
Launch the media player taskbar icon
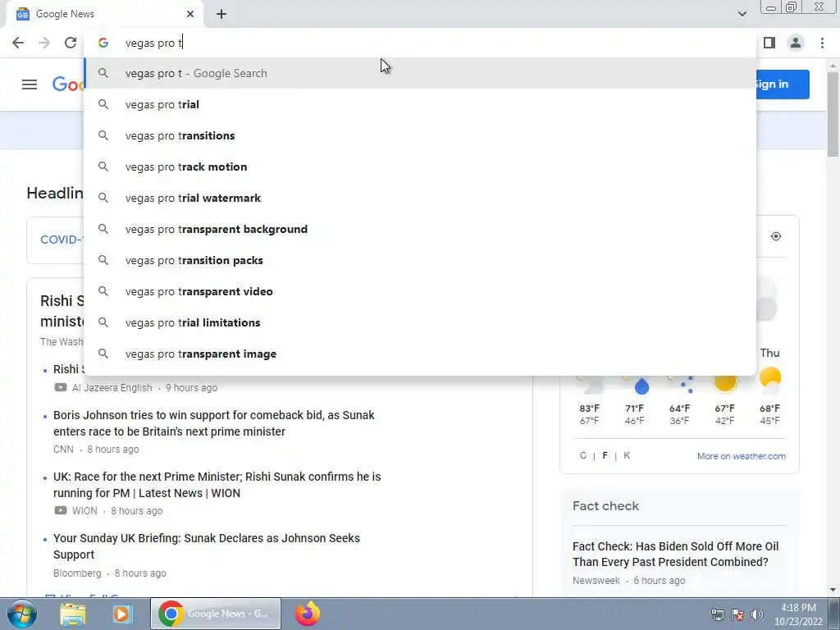pyautogui.click(x=121, y=614)
